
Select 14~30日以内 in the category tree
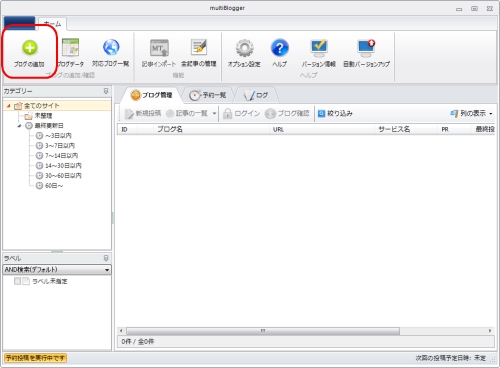click(x=63, y=166)
